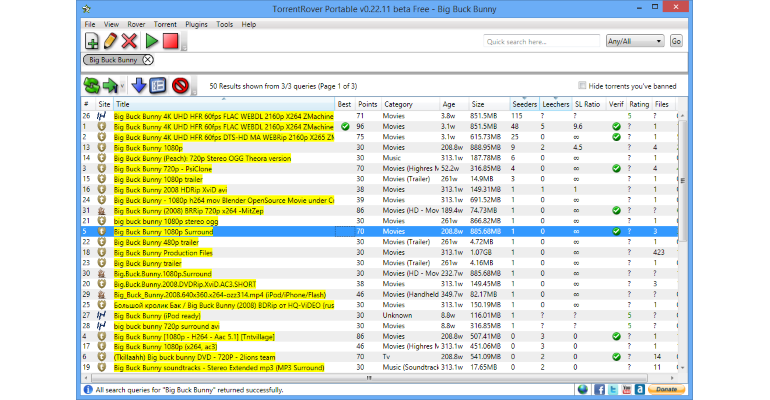Click the blue download arrow icon
The width and height of the screenshot is (770, 400).
tap(138, 86)
